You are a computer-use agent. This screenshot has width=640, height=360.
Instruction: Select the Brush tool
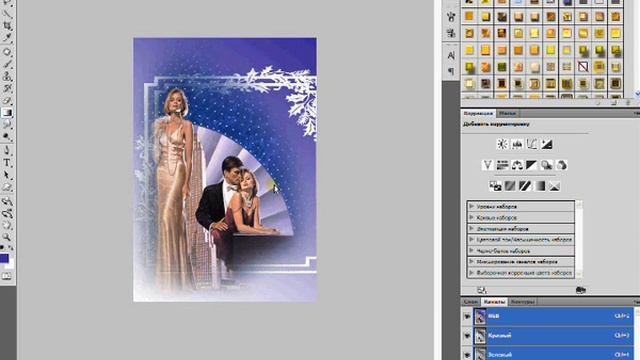(7, 64)
